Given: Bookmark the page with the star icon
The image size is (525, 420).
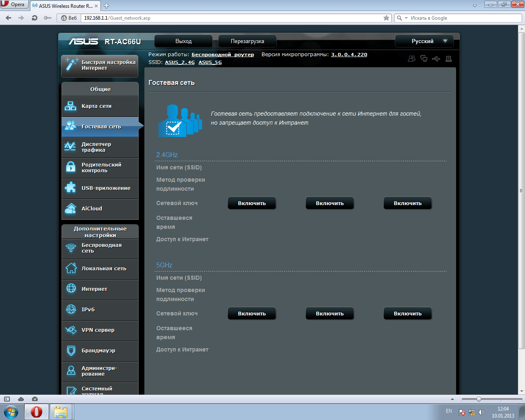Looking at the screenshot, I should (x=386, y=18).
